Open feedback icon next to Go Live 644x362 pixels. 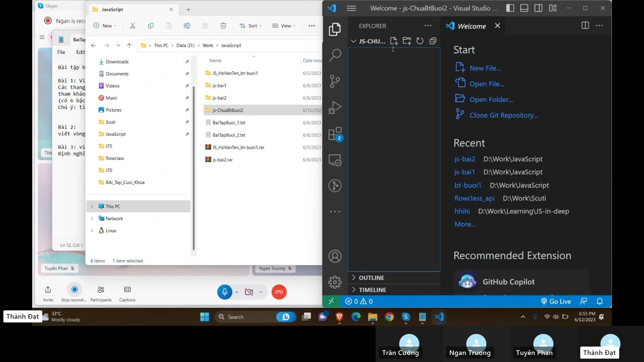pos(583,301)
